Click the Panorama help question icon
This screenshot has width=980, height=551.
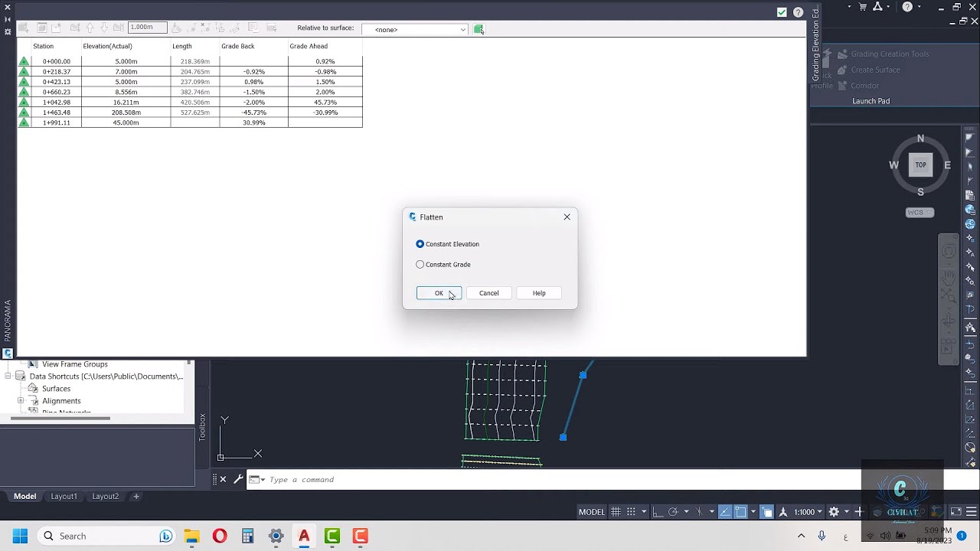(x=798, y=12)
